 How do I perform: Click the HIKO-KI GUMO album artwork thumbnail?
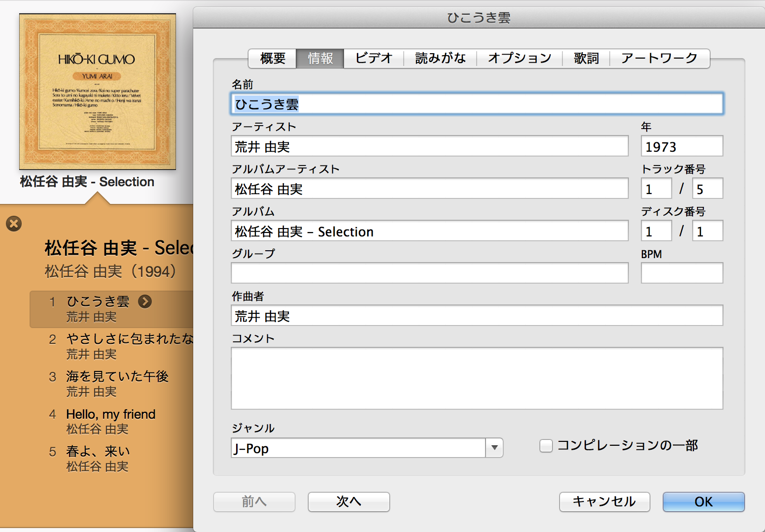point(98,92)
